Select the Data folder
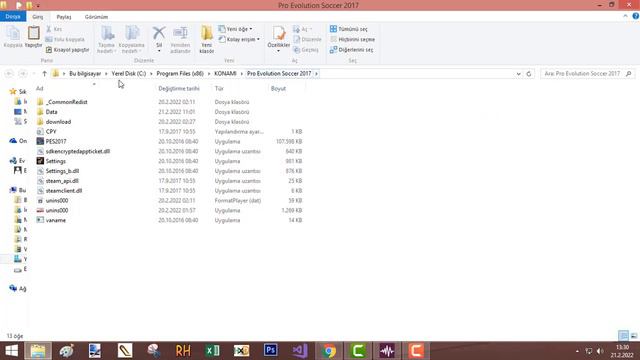 pyautogui.click(x=47, y=111)
